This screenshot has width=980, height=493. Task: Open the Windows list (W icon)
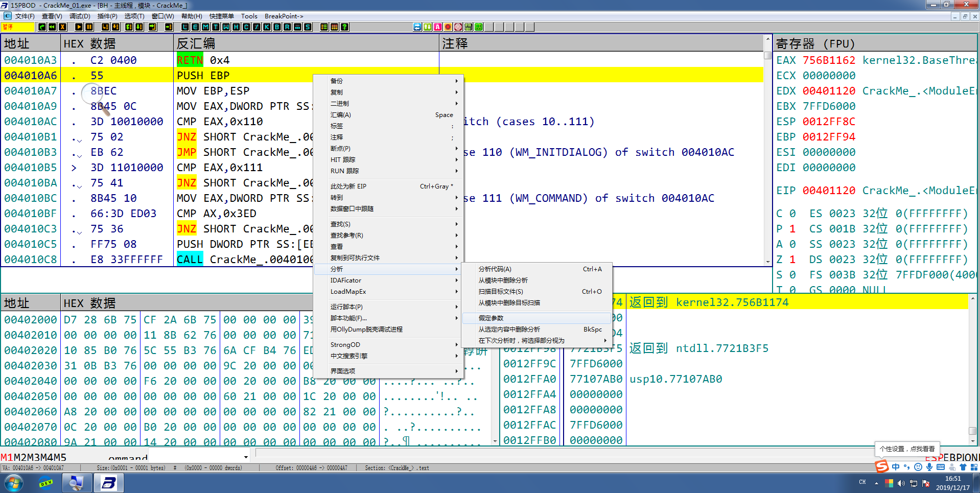coord(226,27)
